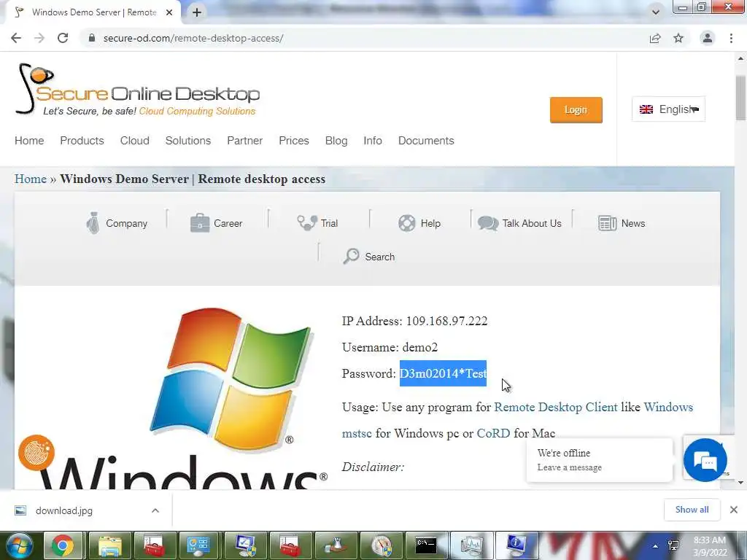Viewport: 747px width, 560px height.
Task: Bookmark this page with the star icon
Action: click(678, 38)
